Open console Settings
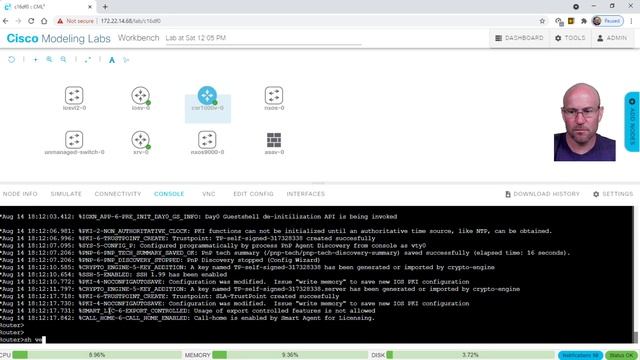640x360 pixels. pyautogui.click(x=613, y=194)
